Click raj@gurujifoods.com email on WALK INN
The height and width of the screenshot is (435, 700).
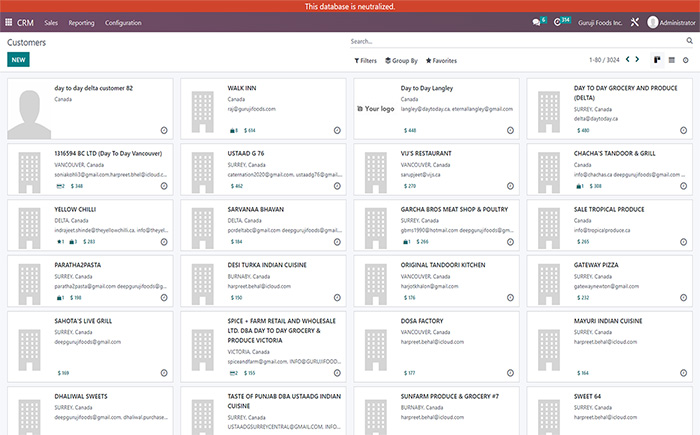tap(251, 109)
